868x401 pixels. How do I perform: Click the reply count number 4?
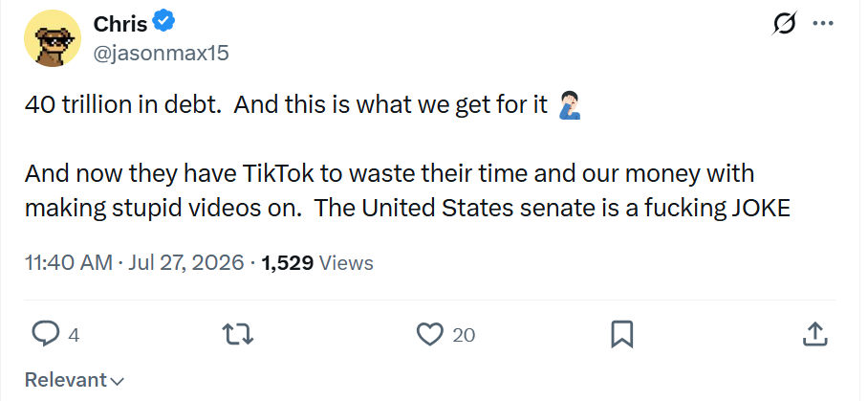point(73,335)
